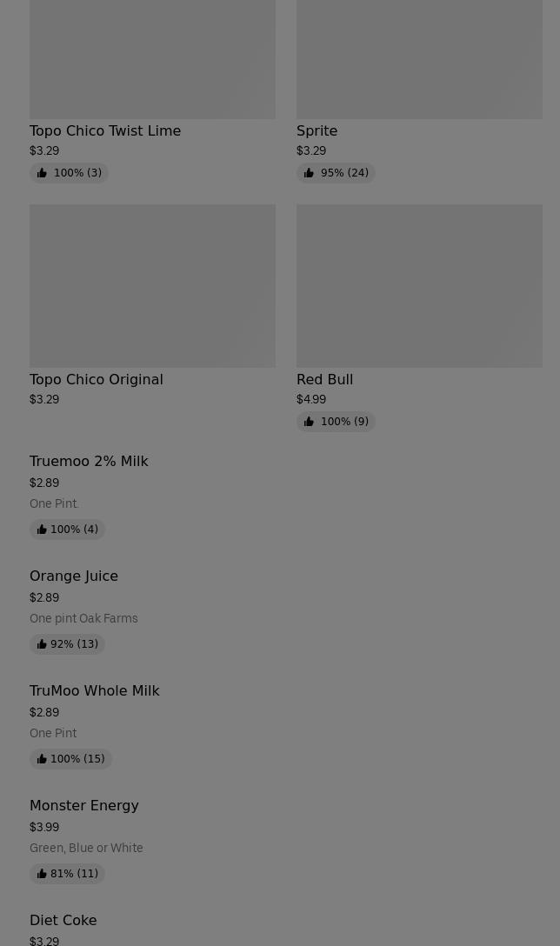Click the Sprite 95% (24) rating badge
The height and width of the screenshot is (946, 560).
pos(337,173)
